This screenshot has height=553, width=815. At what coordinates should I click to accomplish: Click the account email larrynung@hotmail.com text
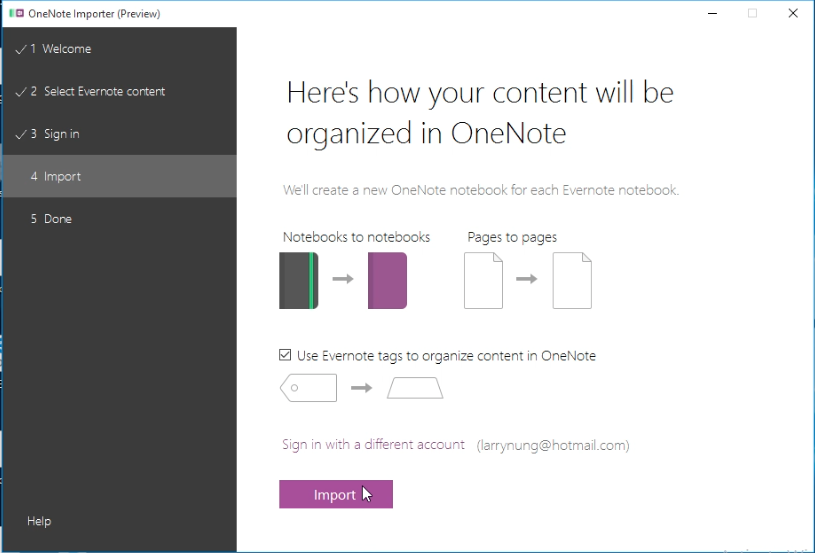pyautogui.click(x=553, y=445)
